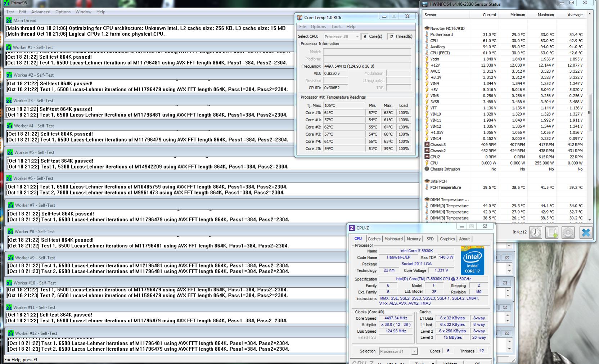The image size is (599, 364).
Task: Click the Worker #6 window icon
Action: [x=9, y=178]
